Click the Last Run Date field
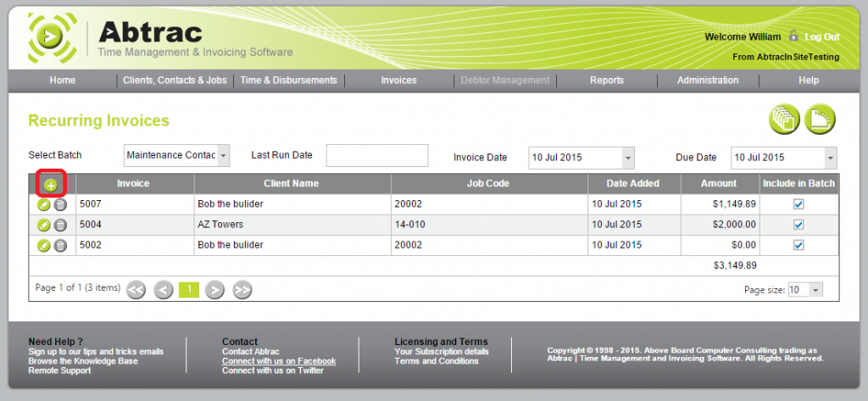 click(x=377, y=156)
